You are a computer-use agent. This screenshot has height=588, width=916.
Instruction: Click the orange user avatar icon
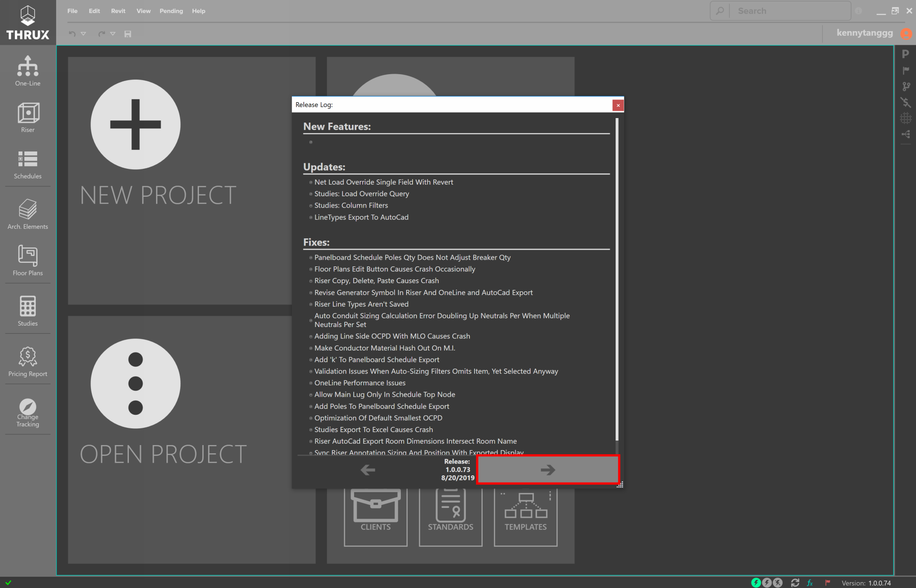pyautogui.click(x=906, y=33)
